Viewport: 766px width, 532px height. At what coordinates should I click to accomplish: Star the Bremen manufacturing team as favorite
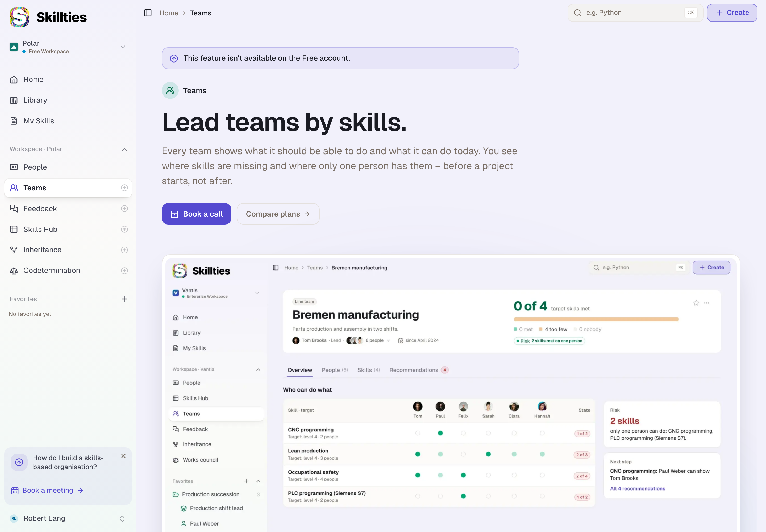point(696,303)
